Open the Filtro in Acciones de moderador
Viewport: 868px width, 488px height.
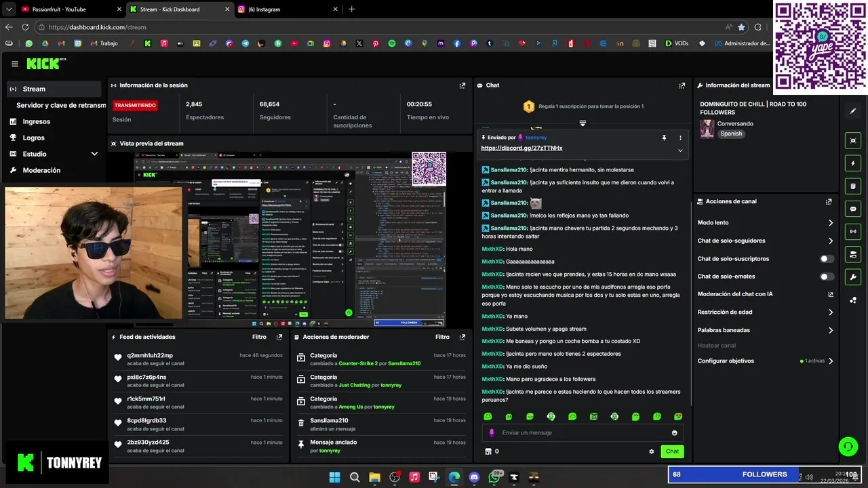click(x=442, y=337)
